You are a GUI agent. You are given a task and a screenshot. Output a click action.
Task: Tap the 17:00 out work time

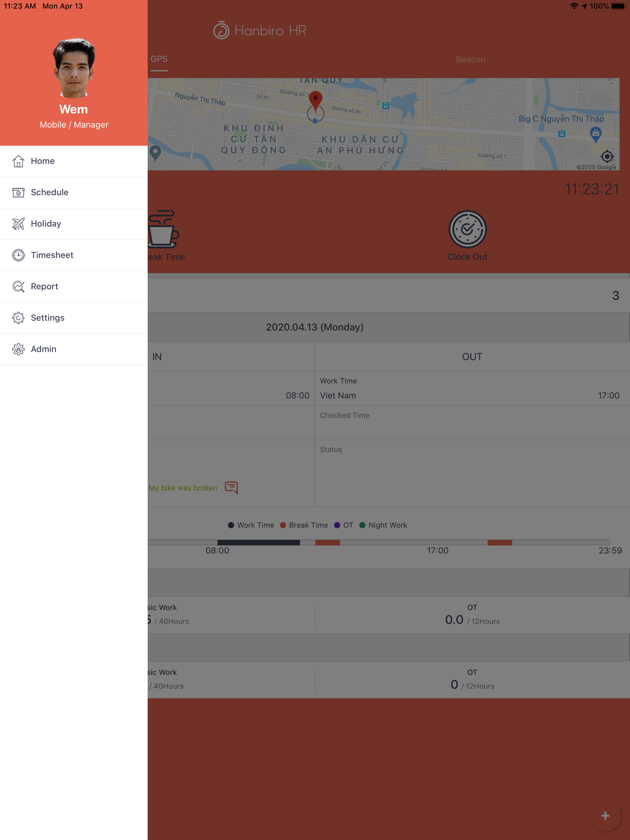point(608,396)
